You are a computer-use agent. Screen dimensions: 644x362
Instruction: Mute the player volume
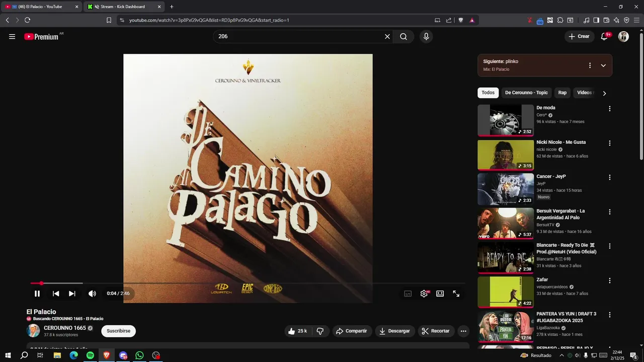[92, 294]
